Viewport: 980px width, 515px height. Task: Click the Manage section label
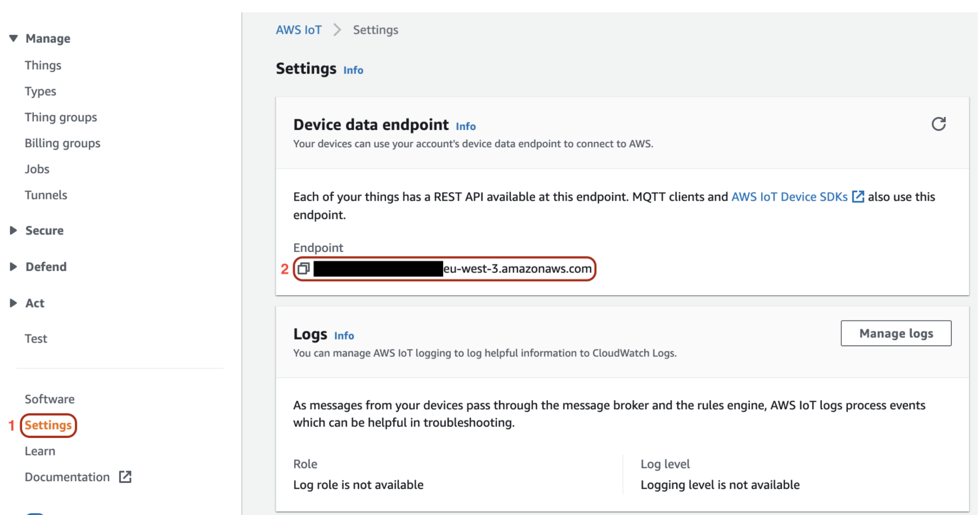coord(48,38)
